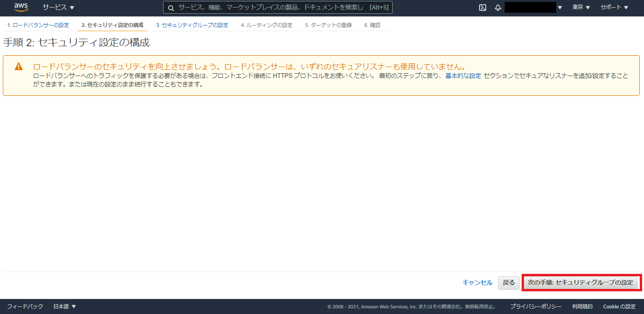
Task: Go to step 5 ターゲットの登録 tab
Action: pyautogui.click(x=328, y=25)
